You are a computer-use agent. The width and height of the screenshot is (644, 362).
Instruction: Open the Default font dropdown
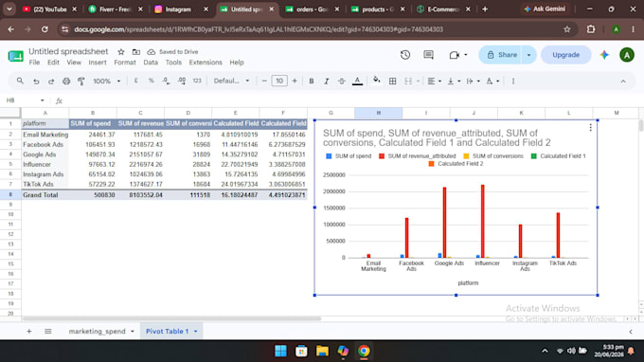[231, 81]
